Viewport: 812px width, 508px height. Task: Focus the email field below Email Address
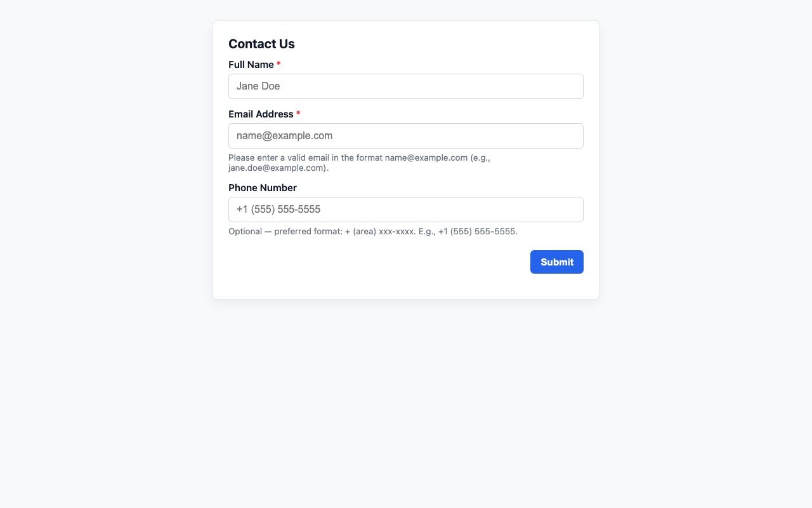(406, 136)
